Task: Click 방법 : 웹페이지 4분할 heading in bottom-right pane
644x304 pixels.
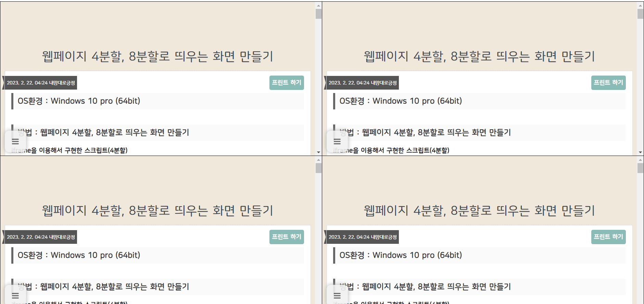Action: click(x=479, y=287)
